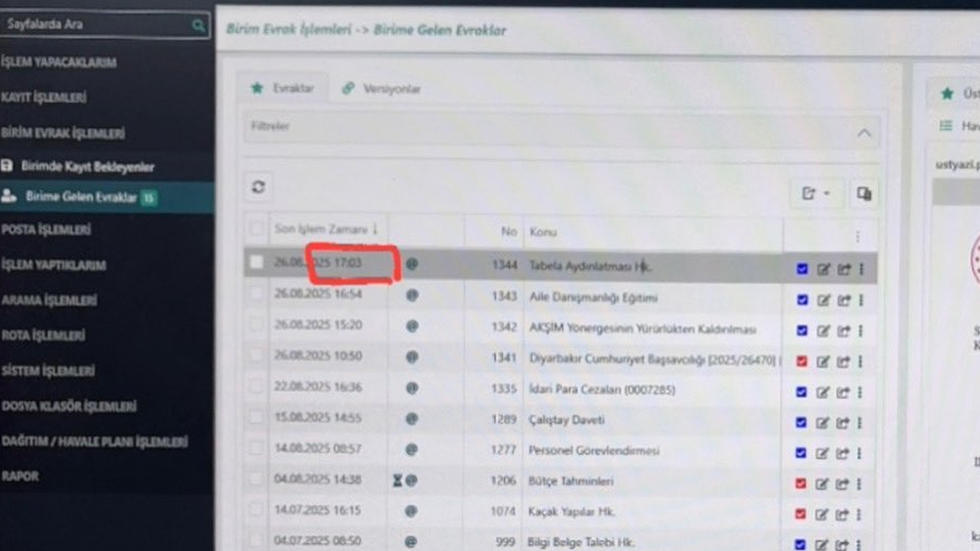Click edit icon for Diyarbakır Cumhuriyet Başsavcılığı row
The image size is (980, 551).
click(x=824, y=362)
